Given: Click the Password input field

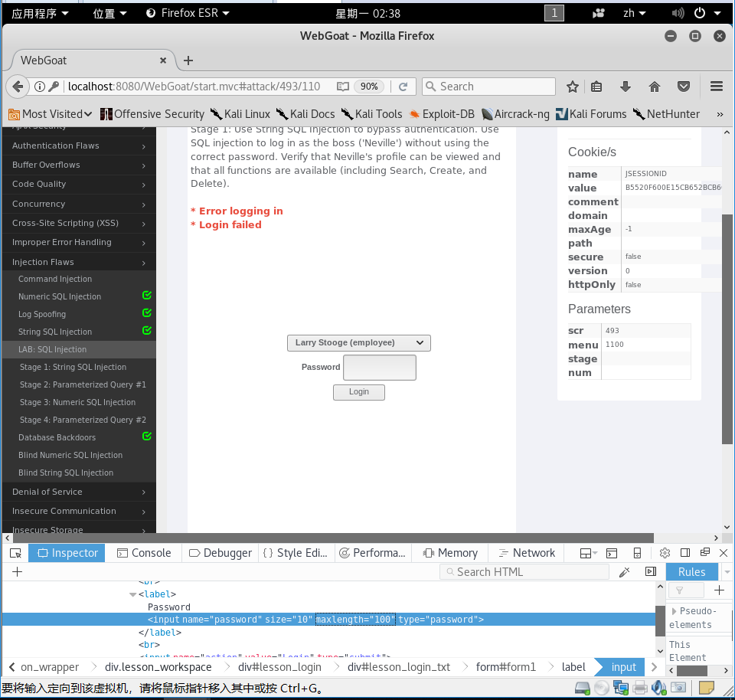Looking at the screenshot, I should point(380,368).
